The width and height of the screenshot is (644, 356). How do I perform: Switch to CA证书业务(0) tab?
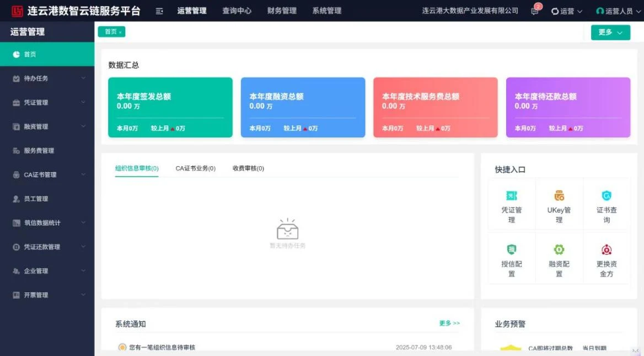pos(196,168)
